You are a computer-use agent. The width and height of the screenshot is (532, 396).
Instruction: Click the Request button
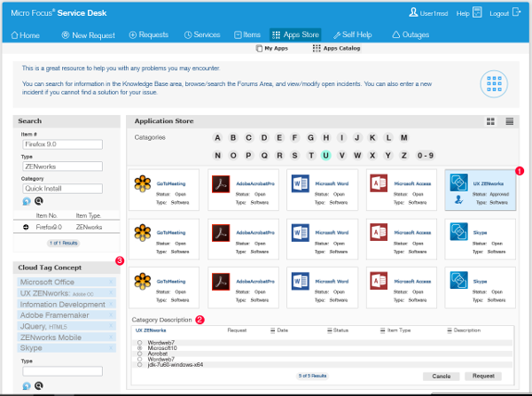coord(483,376)
